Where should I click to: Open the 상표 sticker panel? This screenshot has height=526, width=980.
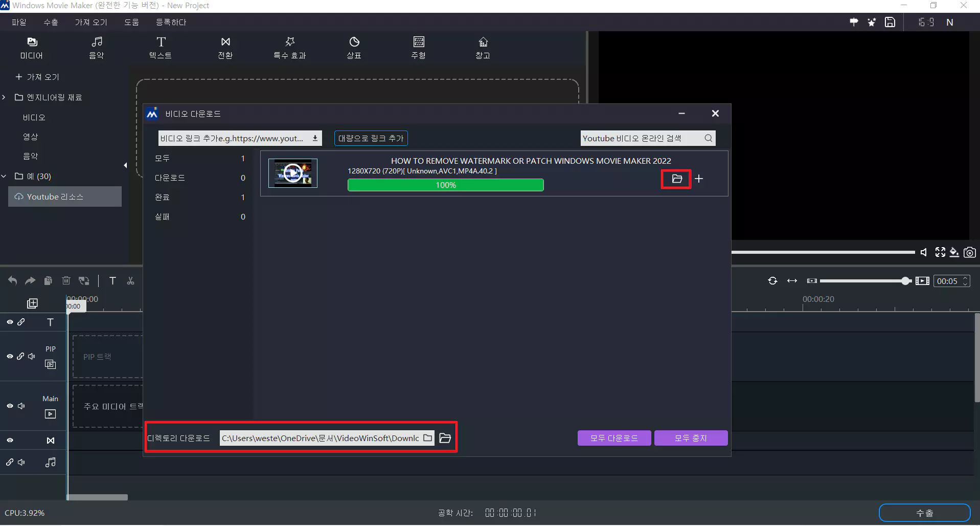[x=354, y=48]
